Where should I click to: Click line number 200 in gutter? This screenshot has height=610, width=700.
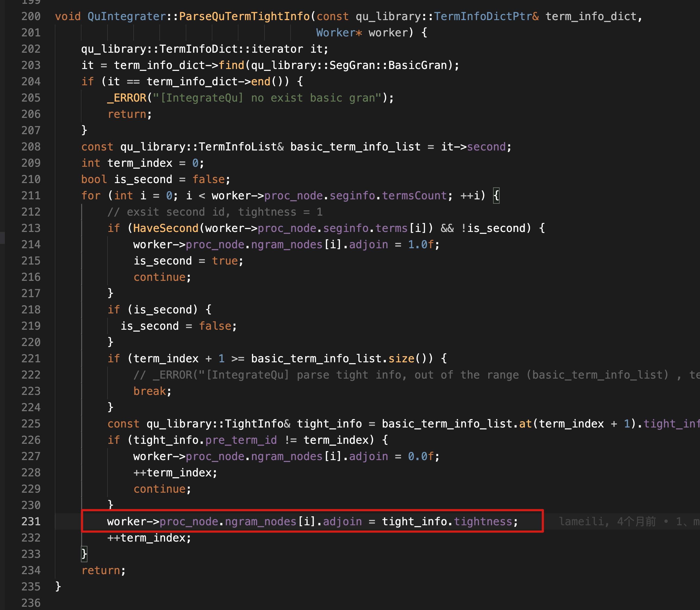click(x=31, y=16)
